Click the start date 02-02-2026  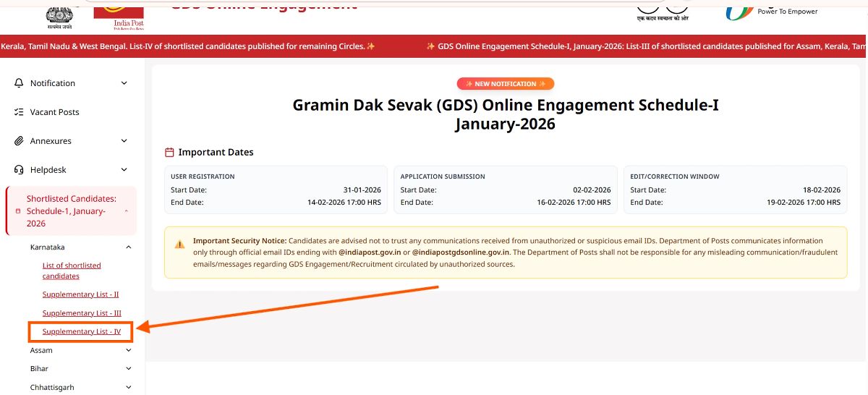pyautogui.click(x=592, y=190)
